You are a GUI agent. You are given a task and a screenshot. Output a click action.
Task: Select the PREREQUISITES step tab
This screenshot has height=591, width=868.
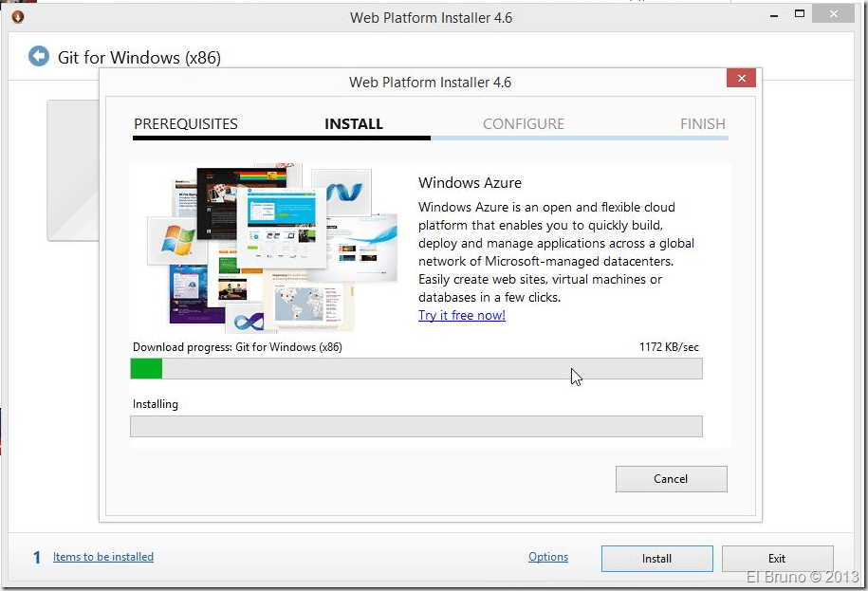click(186, 123)
